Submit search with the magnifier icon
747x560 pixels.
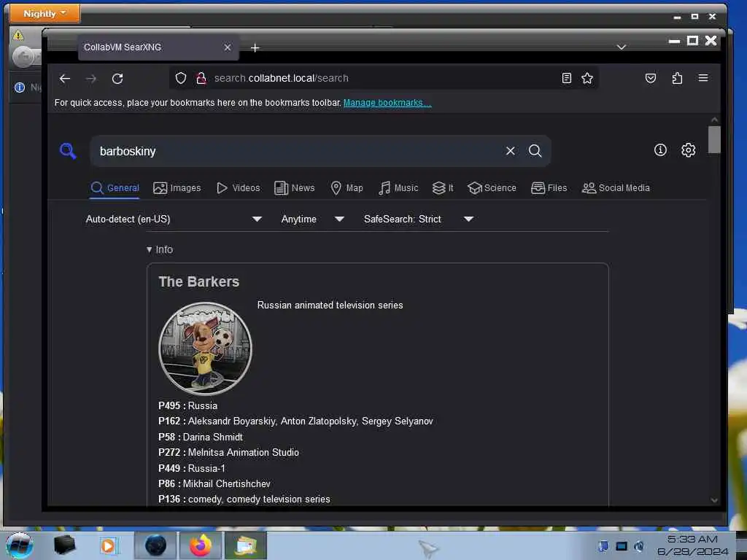tap(535, 151)
